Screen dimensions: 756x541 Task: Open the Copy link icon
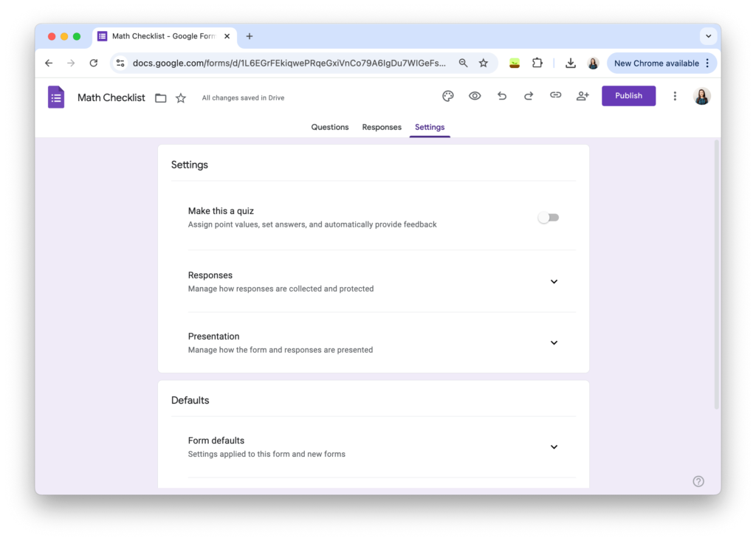click(555, 96)
